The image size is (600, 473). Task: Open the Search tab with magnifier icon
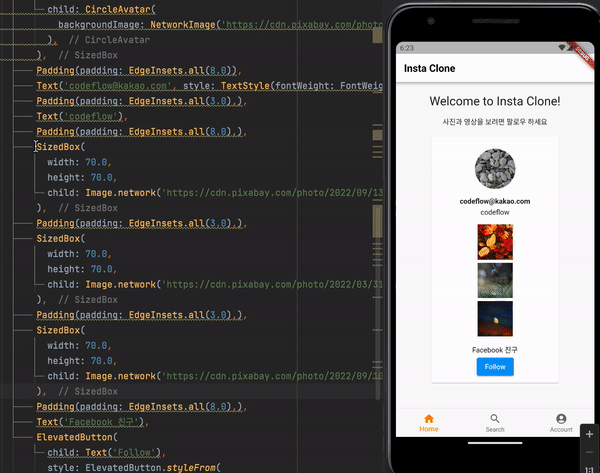495,423
